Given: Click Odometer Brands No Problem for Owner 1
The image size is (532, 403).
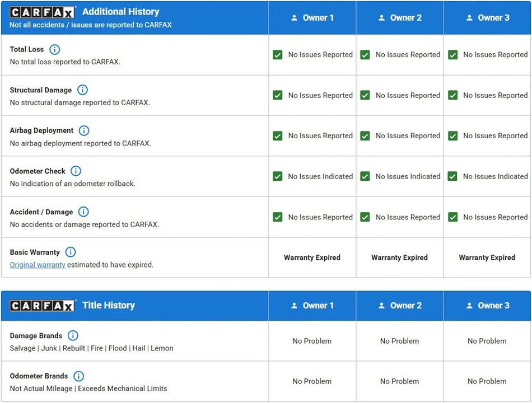Looking at the screenshot, I should click(x=312, y=381).
